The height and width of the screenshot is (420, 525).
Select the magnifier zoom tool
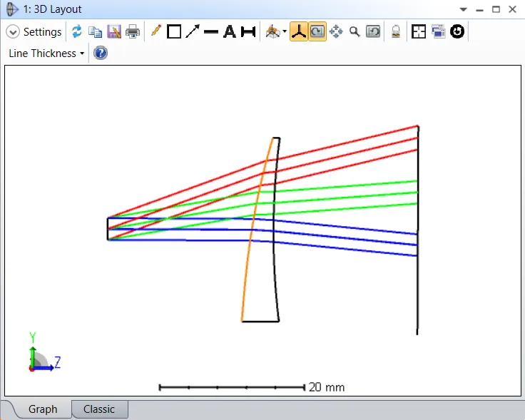pyautogui.click(x=355, y=32)
